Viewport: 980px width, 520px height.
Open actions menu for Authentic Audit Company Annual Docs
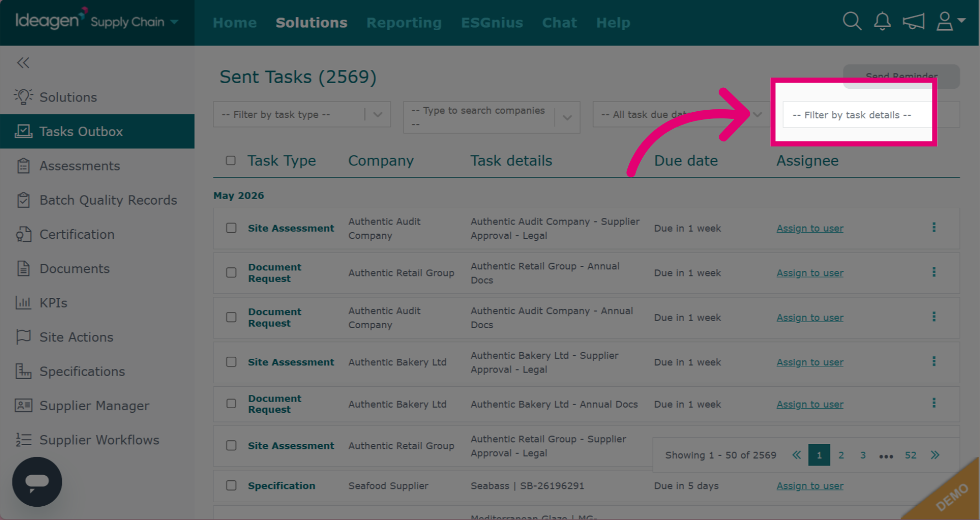(934, 316)
